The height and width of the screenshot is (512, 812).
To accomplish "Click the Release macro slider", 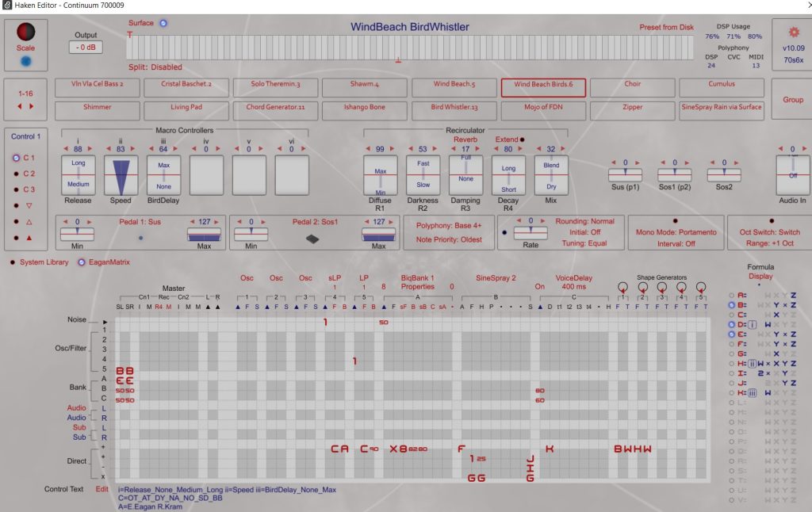I will (x=79, y=175).
